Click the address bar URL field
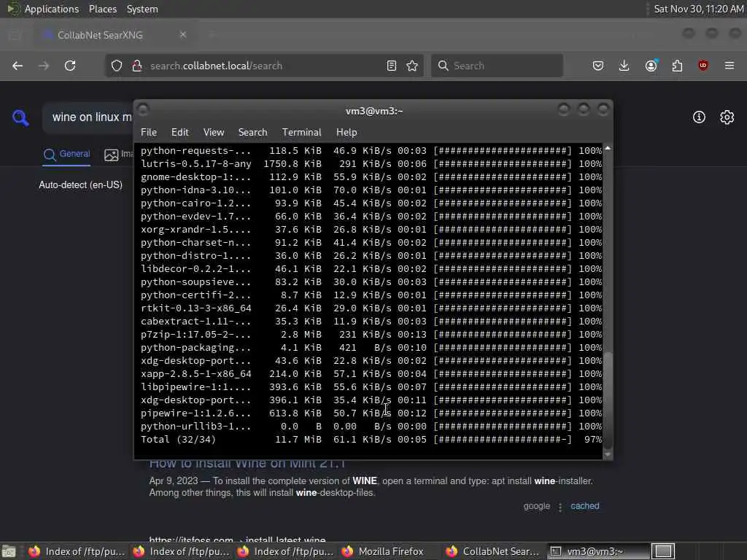The width and height of the screenshot is (747, 560). coord(265,66)
